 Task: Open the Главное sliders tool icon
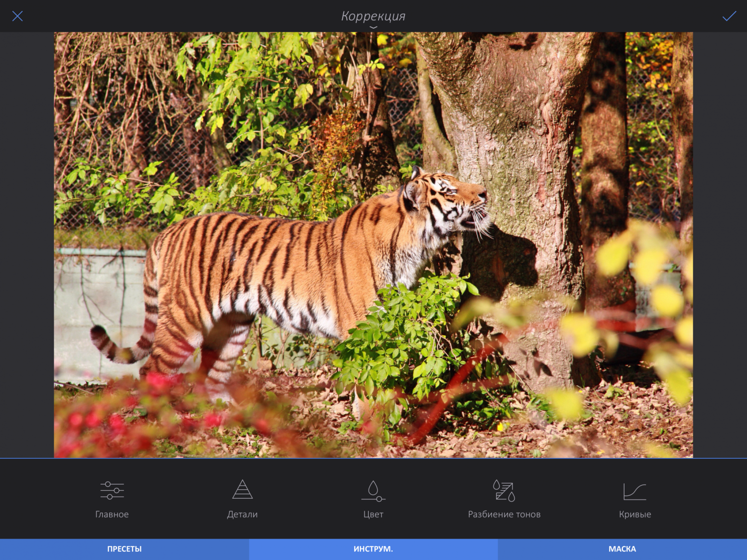click(112, 490)
